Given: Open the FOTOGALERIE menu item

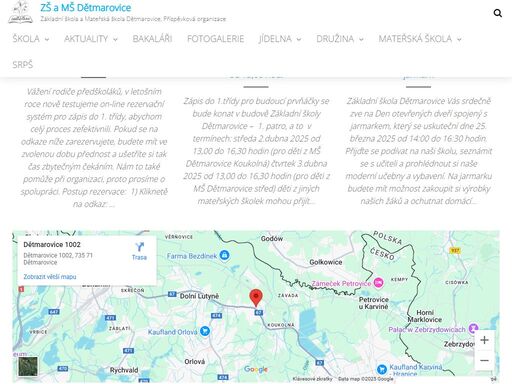Looking at the screenshot, I should click(216, 39).
